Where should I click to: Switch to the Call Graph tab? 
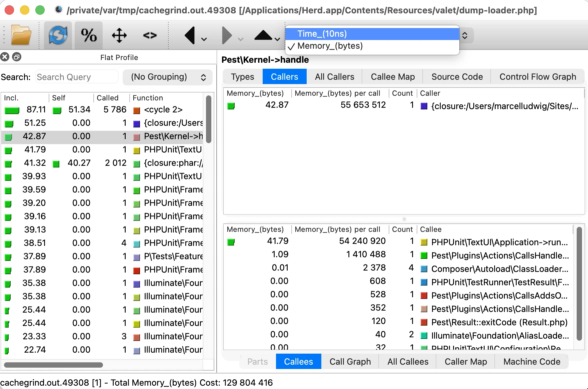coord(350,362)
